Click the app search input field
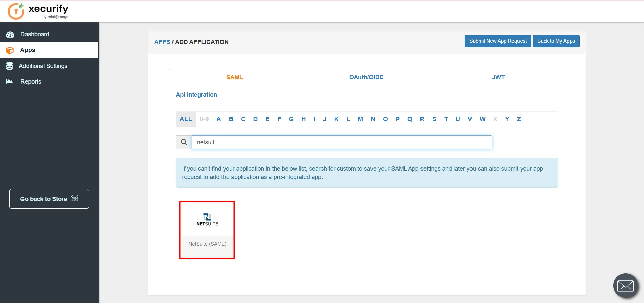Image resolution: width=644 pixels, height=303 pixels. pos(342,142)
